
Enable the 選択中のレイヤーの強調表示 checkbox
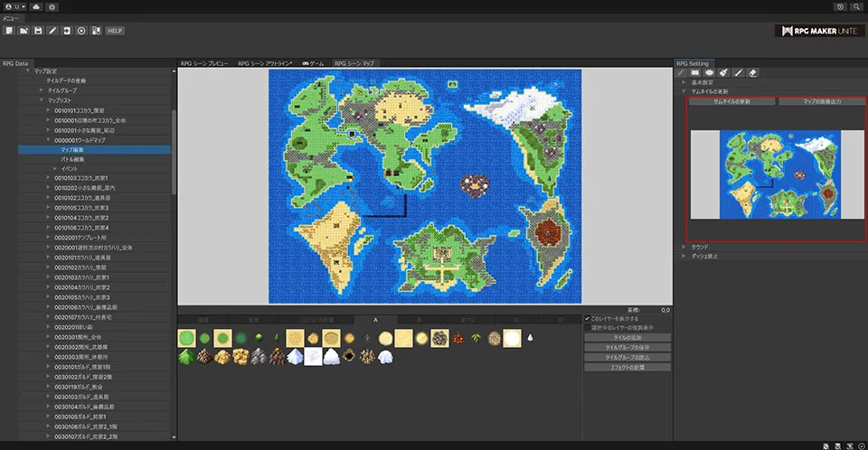tap(588, 327)
